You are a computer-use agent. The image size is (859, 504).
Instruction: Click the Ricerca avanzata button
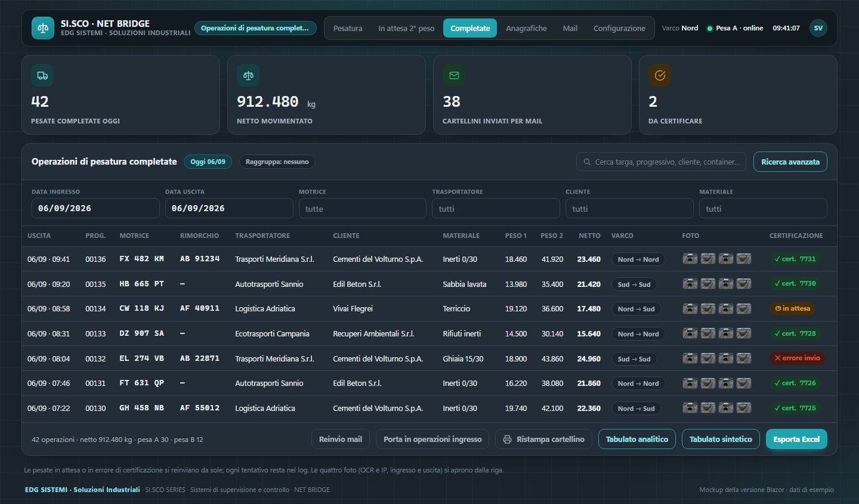click(790, 162)
